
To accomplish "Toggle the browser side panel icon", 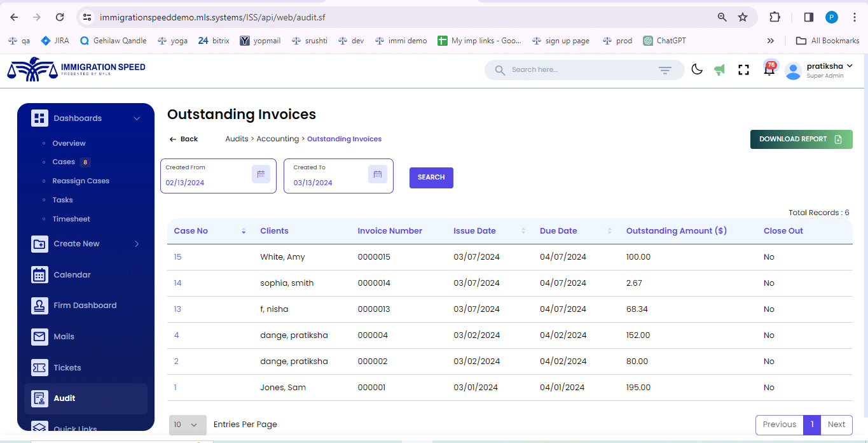I will (809, 17).
